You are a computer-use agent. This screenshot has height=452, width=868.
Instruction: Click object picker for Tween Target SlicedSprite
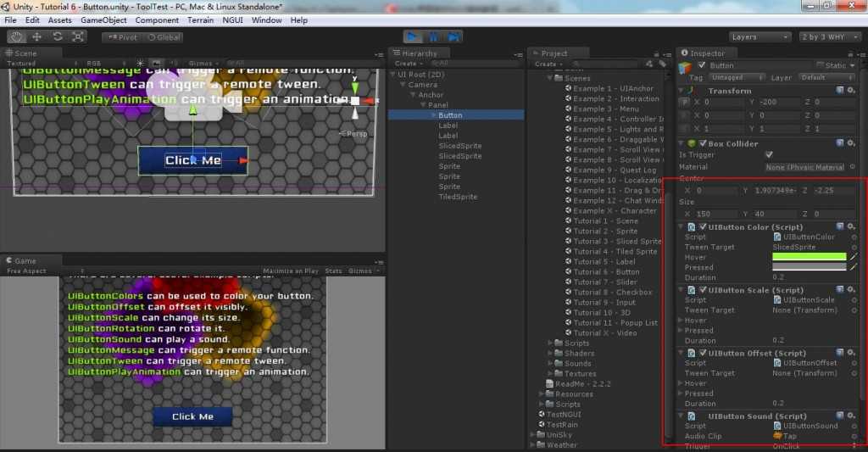point(854,247)
